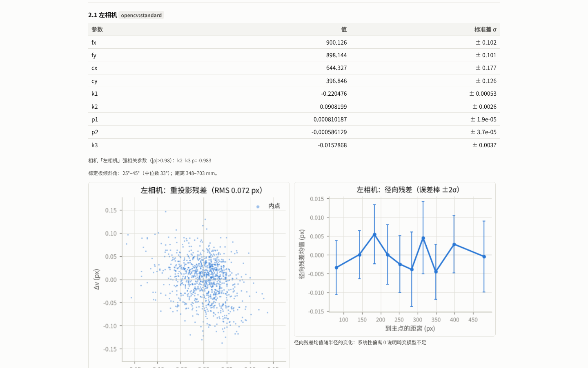
Task: Select the 参数 column header
Action: (x=97, y=29)
